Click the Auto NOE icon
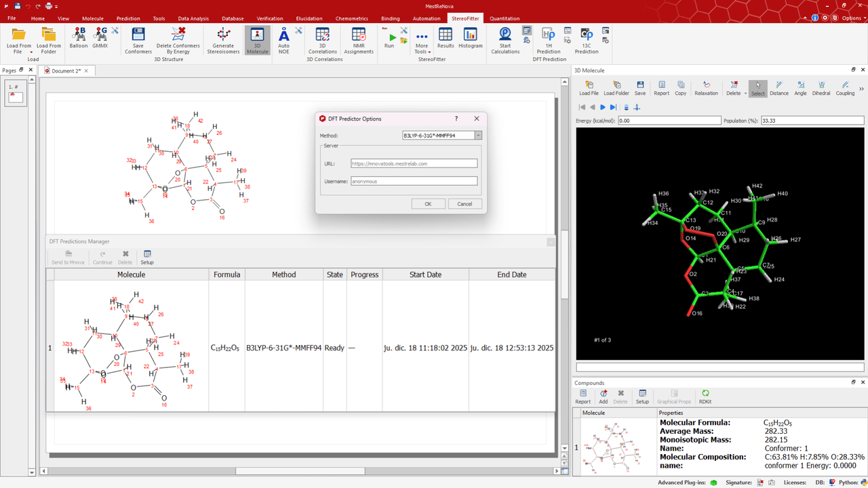The height and width of the screenshot is (488, 868). (x=284, y=41)
